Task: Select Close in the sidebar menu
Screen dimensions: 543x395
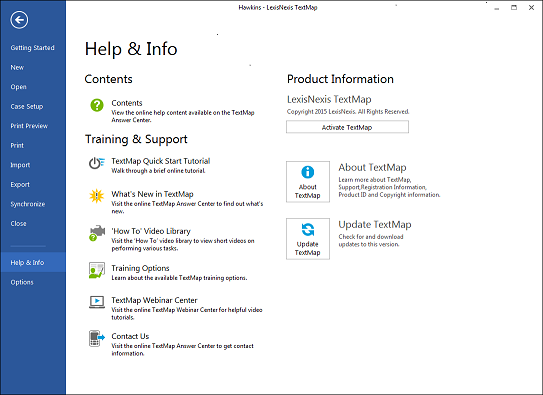Action: (18, 224)
